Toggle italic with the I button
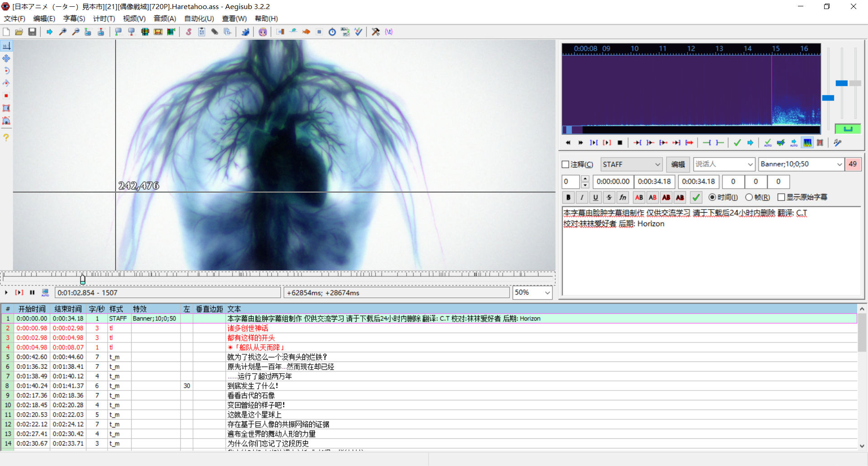Image resolution: width=868 pixels, height=466 pixels. point(582,197)
